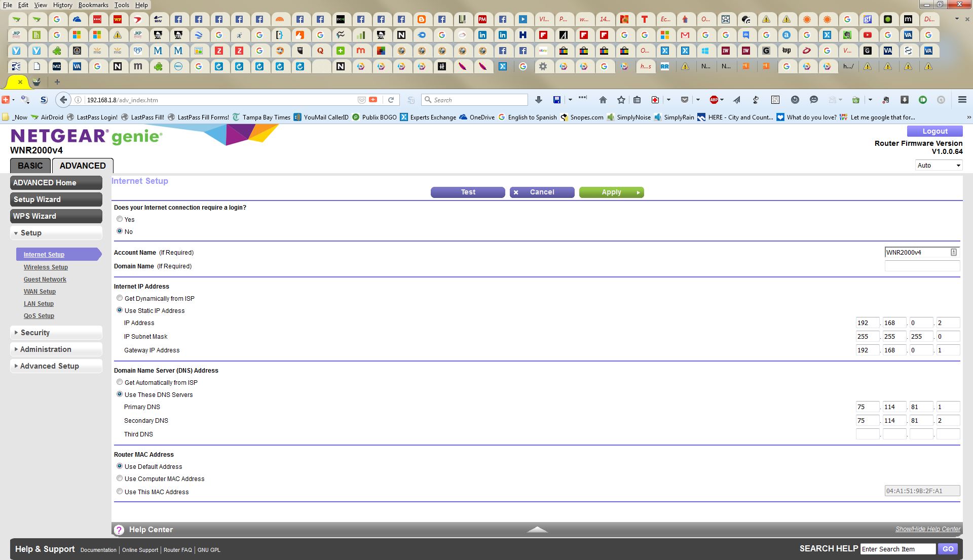This screenshot has height=560, width=973.
Task: Collapse the Setup sidebar section
Action: pos(56,233)
